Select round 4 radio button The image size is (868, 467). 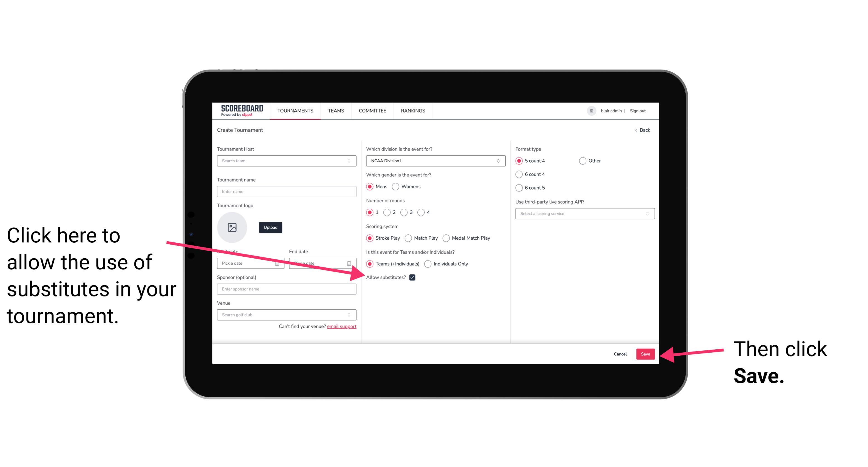[423, 213]
